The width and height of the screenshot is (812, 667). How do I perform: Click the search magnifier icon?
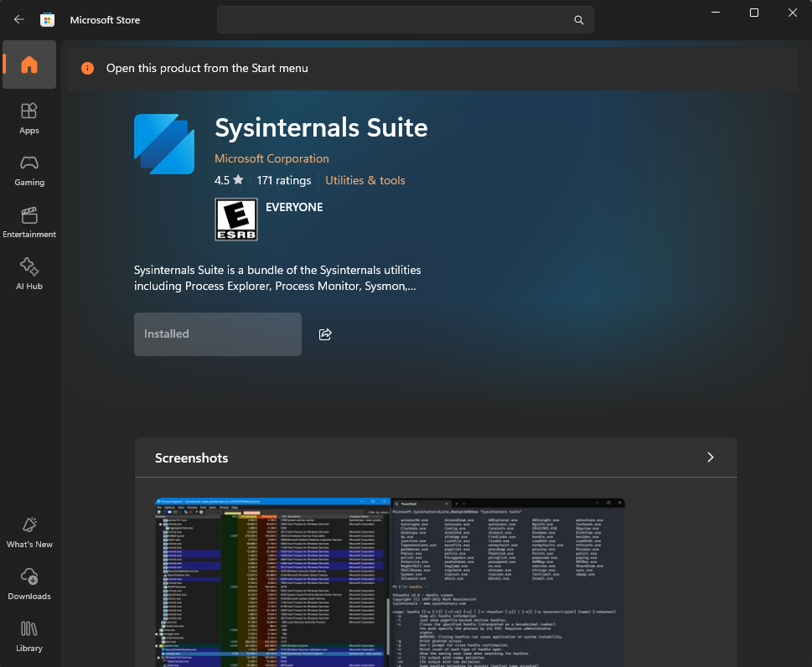tap(578, 20)
